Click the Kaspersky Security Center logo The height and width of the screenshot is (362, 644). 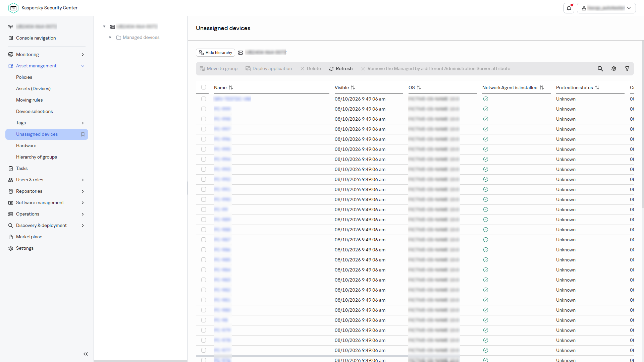pyautogui.click(x=13, y=8)
